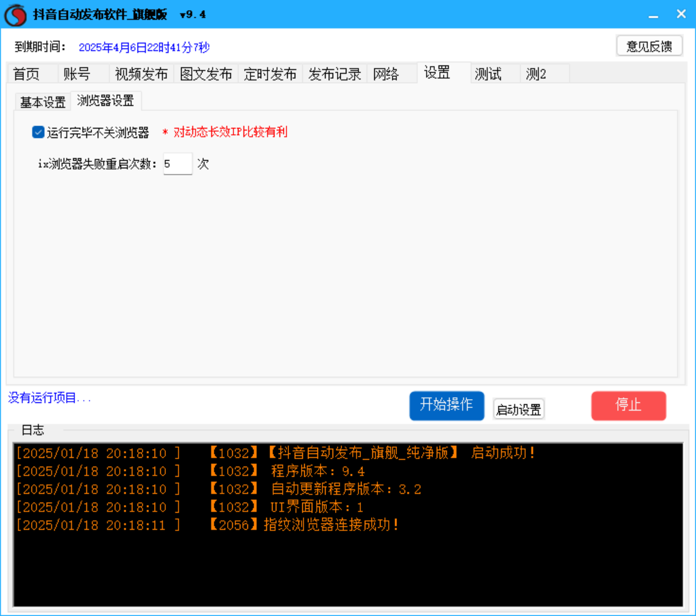Open the 视频发布 tab
This screenshot has width=696, height=616.
pos(141,74)
